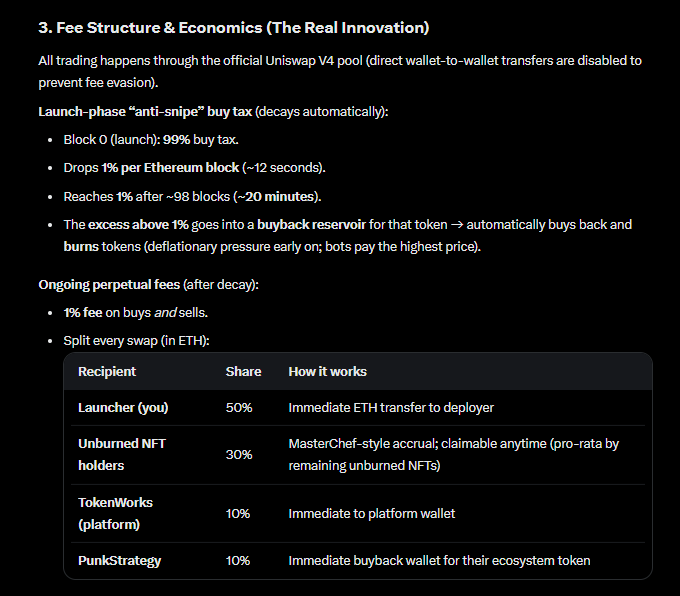Click the Recipient column header

[107, 372]
